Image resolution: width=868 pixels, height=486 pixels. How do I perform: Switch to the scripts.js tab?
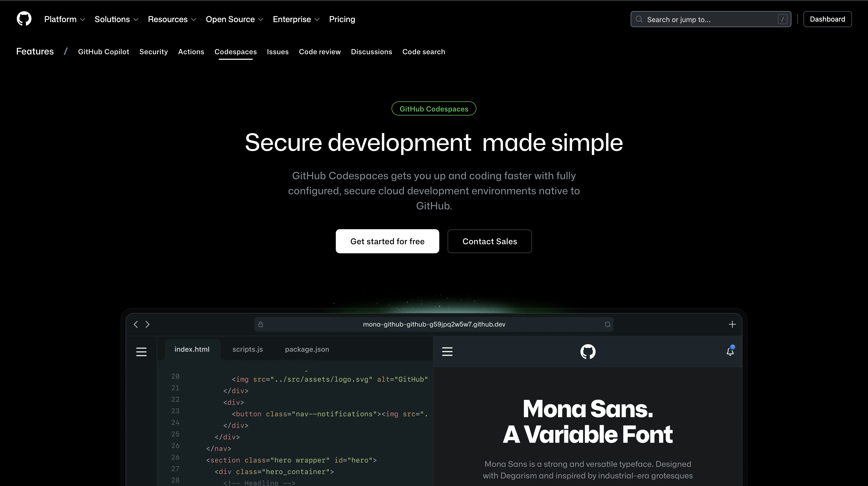[248, 349]
